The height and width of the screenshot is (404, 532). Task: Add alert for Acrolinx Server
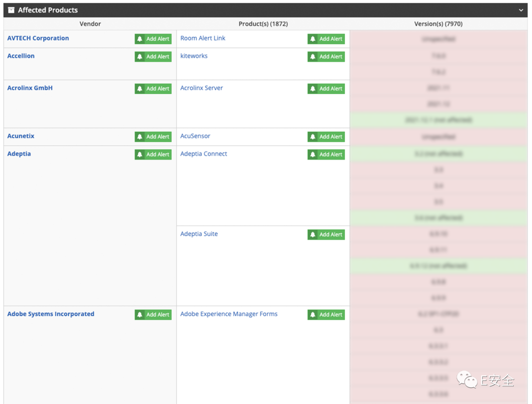tap(326, 89)
